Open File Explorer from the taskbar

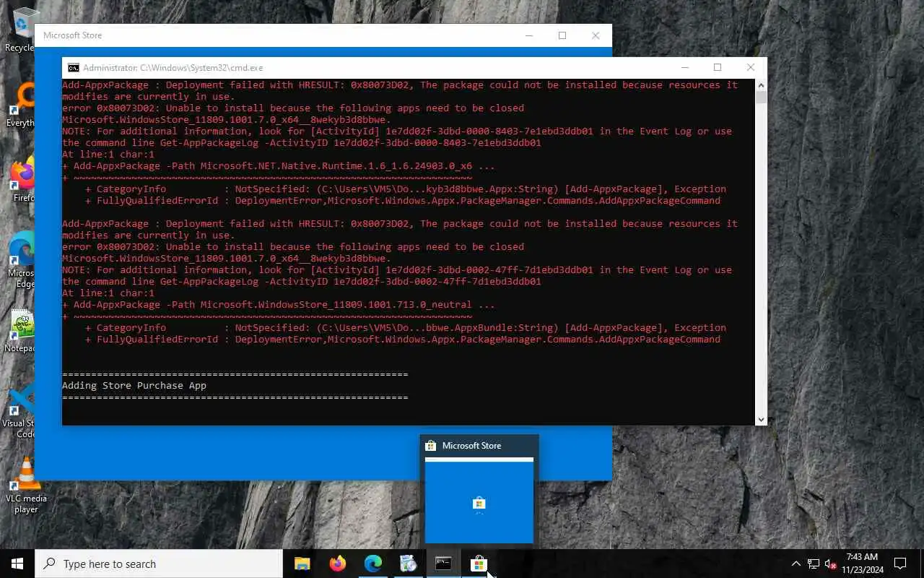pyautogui.click(x=302, y=564)
